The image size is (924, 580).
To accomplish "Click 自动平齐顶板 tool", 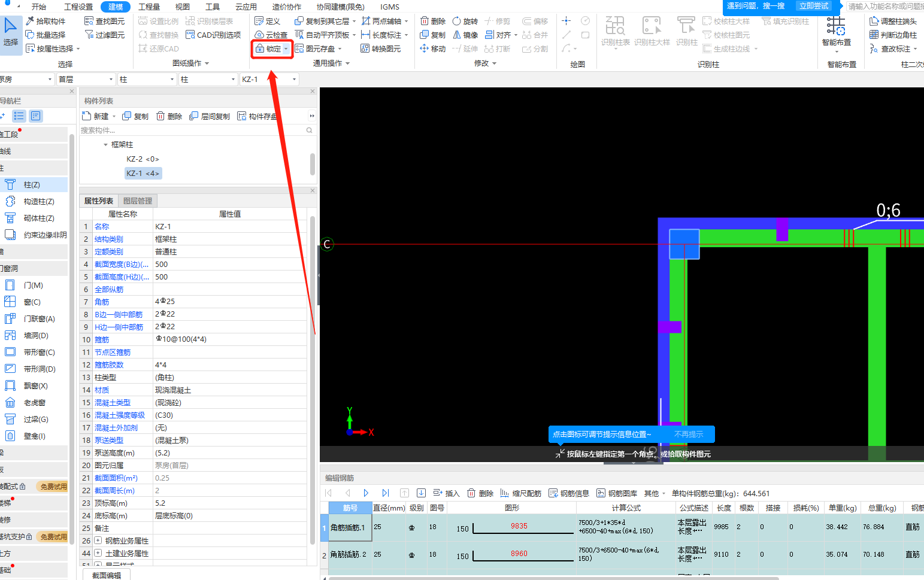I will click(x=322, y=35).
